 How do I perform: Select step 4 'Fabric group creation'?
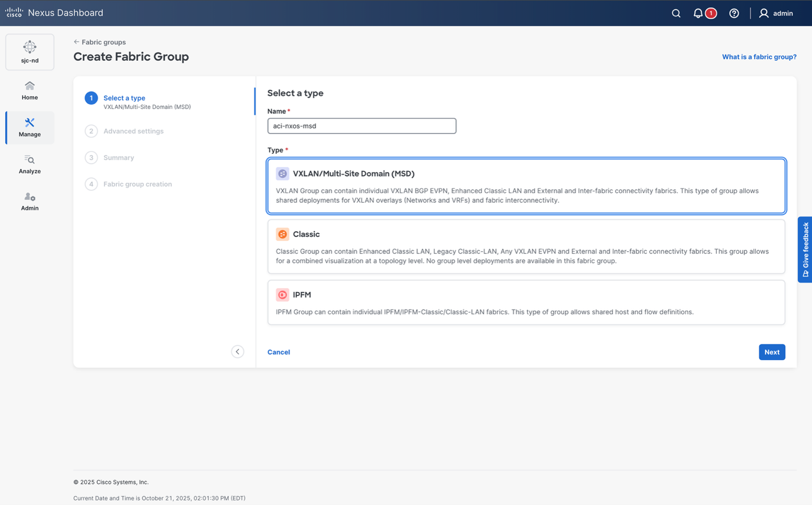pos(128,184)
